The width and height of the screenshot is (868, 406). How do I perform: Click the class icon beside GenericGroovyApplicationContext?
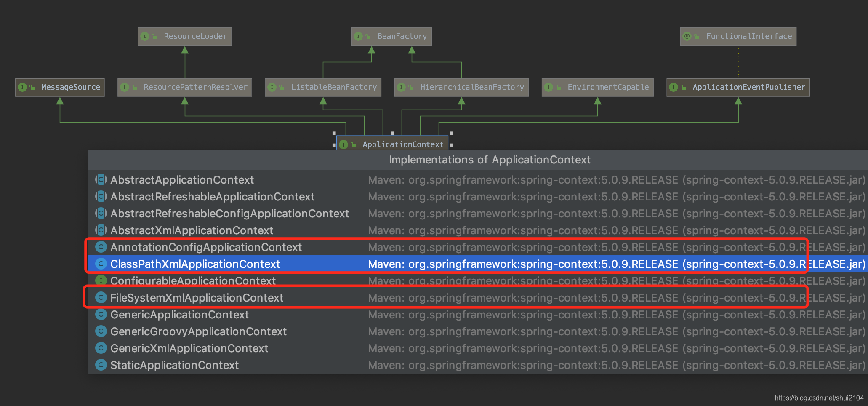click(101, 331)
